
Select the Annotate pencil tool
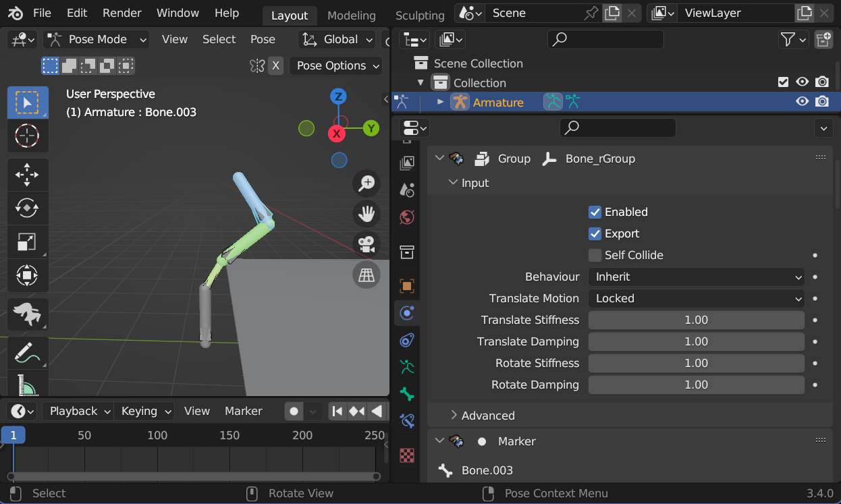click(x=27, y=352)
